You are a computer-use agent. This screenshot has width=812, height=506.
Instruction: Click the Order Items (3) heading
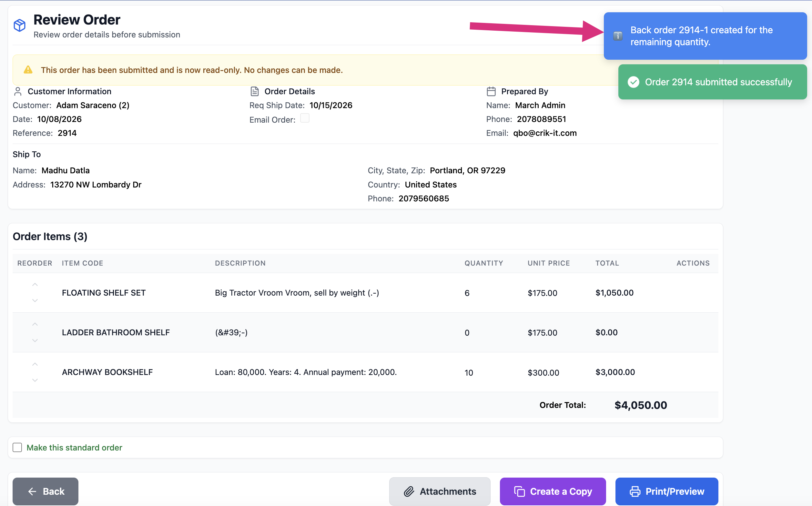(50, 236)
